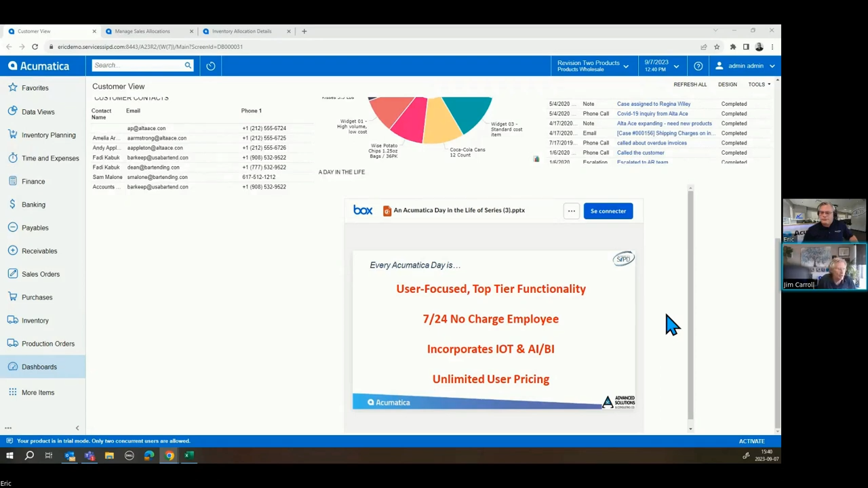Screen dimensions: 868x488
Task: Open the recently visited history icon
Action: click(211, 66)
